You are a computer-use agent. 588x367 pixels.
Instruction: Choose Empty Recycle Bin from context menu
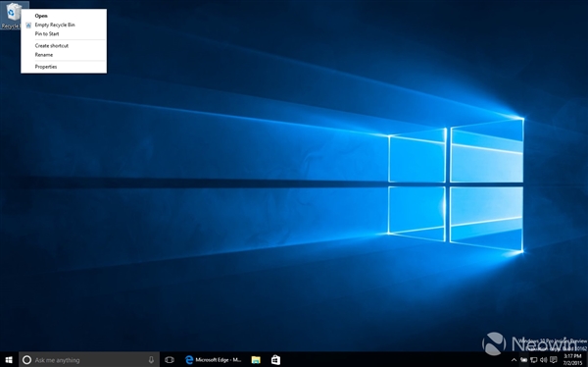(x=64, y=25)
